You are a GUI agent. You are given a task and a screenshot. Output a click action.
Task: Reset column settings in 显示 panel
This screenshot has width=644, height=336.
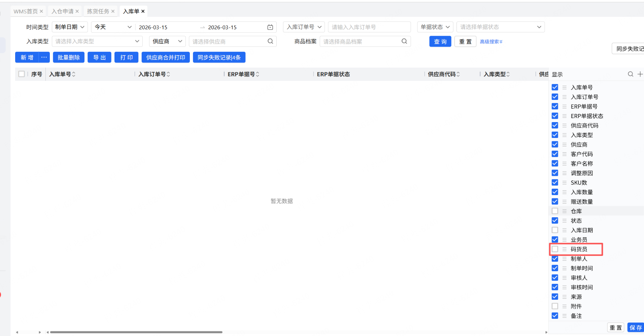616,328
